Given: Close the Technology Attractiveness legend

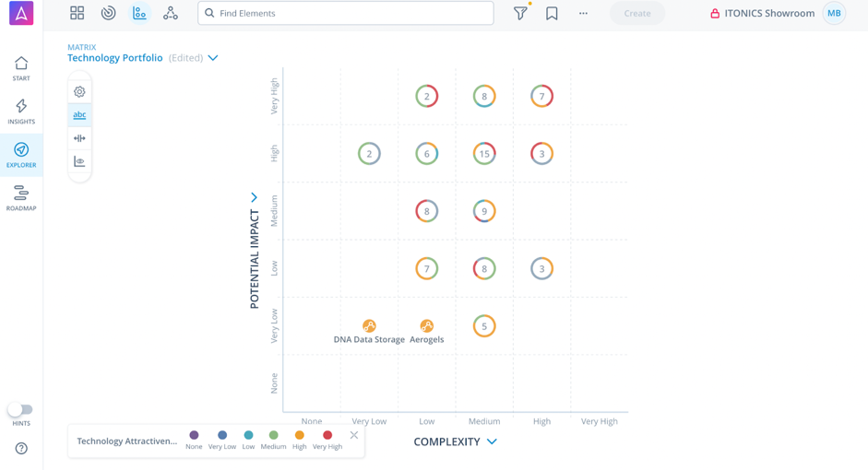Looking at the screenshot, I should [354, 435].
